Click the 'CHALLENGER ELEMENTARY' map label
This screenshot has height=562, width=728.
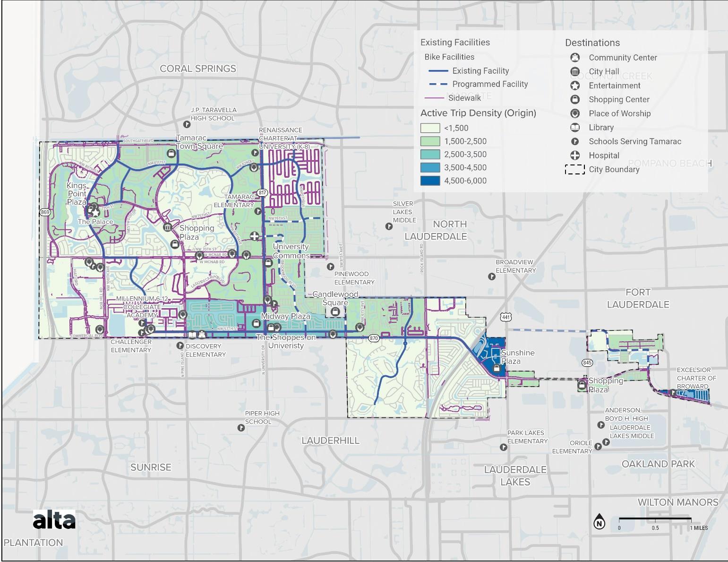pyautogui.click(x=131, y=346)
